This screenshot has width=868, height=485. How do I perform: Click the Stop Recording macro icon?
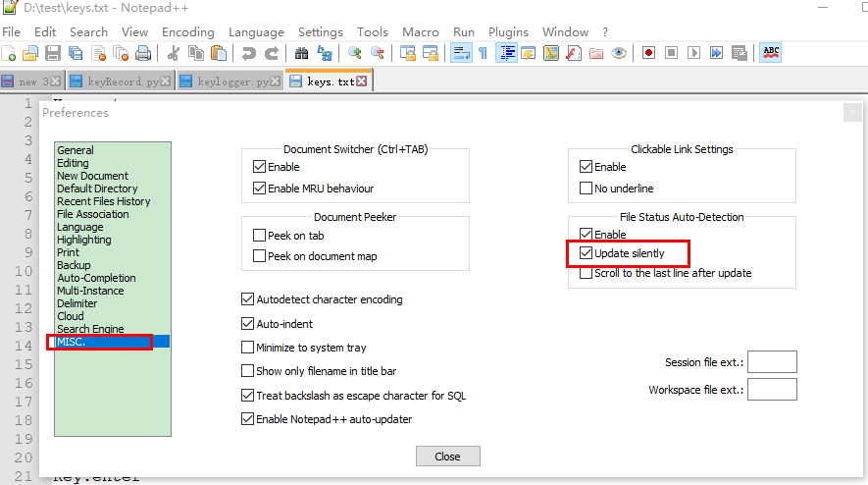pyautogui.click(x=672, y=53)
